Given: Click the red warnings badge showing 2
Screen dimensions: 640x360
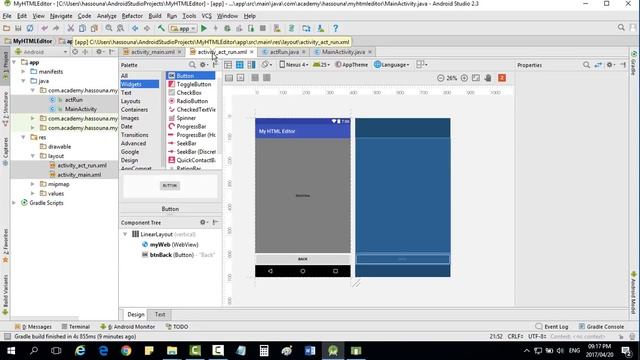Looking at the screenshot, I should pos(502,78).
